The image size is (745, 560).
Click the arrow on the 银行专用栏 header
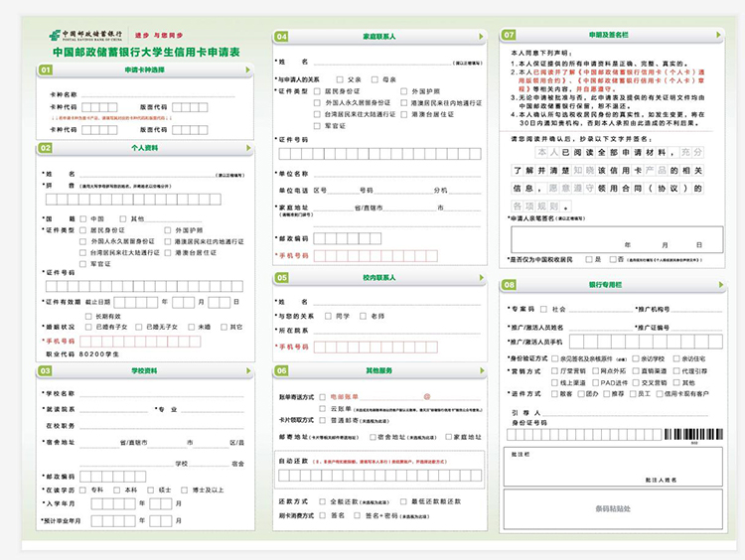721,285
